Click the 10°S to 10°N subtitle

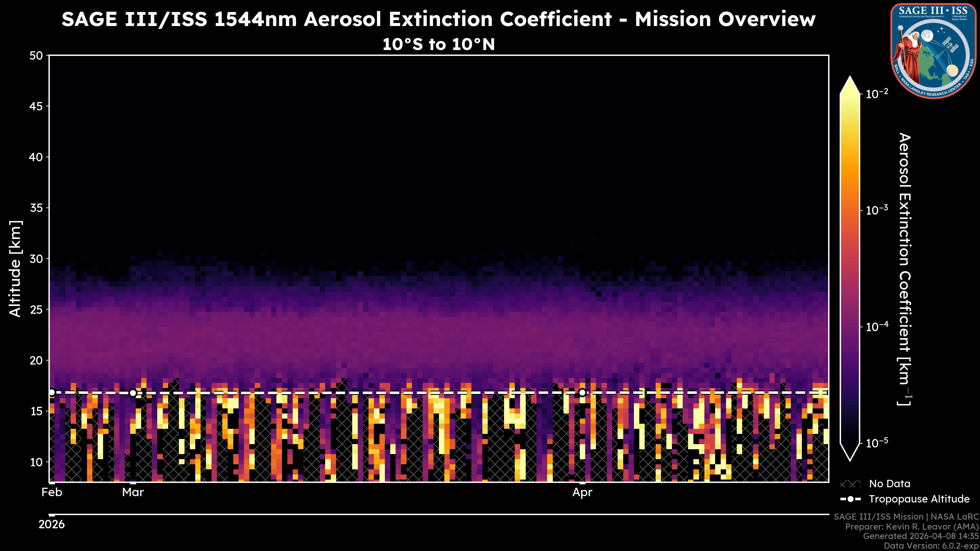438,44
